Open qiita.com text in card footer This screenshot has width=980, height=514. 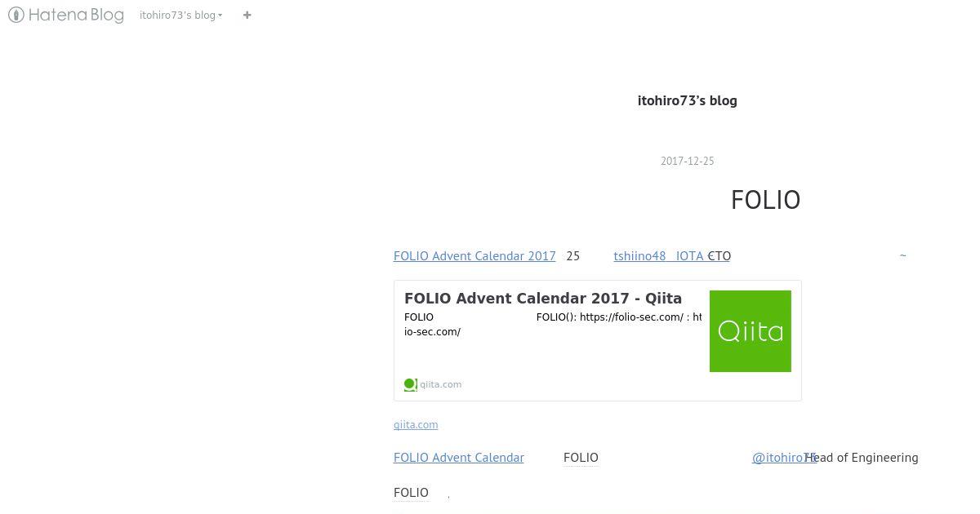441,384
